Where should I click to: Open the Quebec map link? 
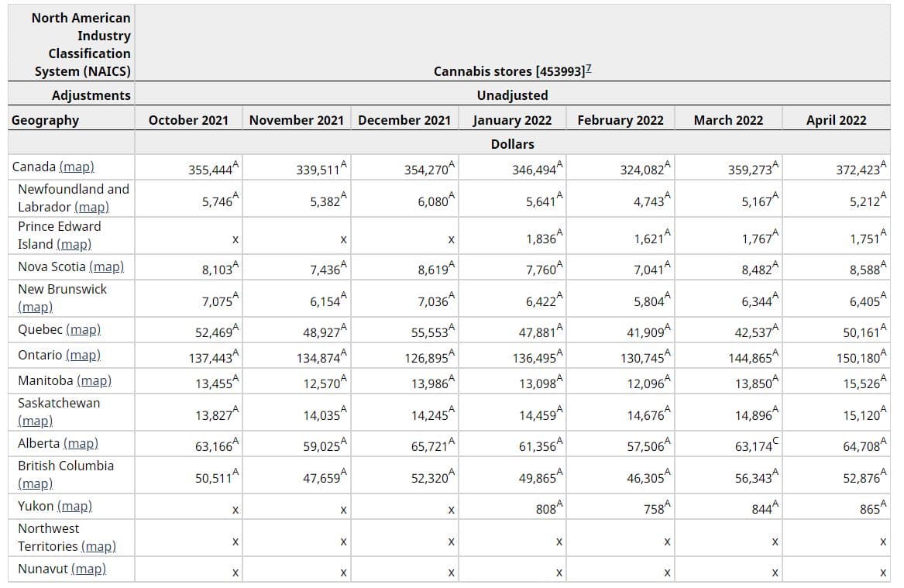point(84,329)
